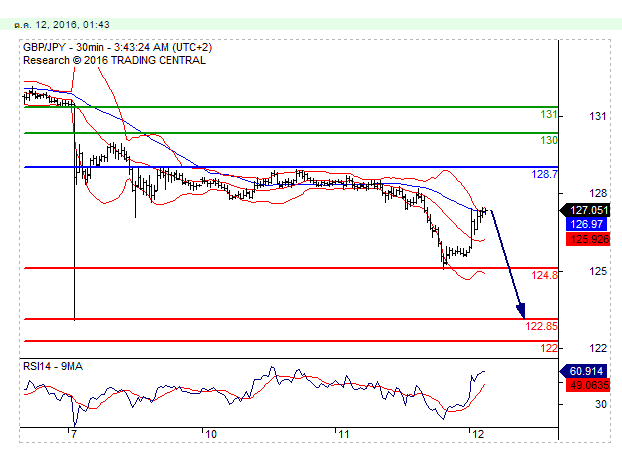Click the green "130" resistance level label
This screenshot has width=622, height=468.
point(549,140)
